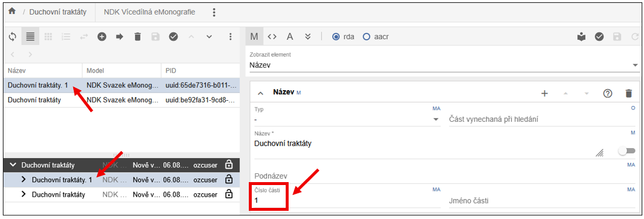The width and height of the screenshot is (644, 219).
Task: Click the double chevron down icon
Action: [x=307, y=36]
